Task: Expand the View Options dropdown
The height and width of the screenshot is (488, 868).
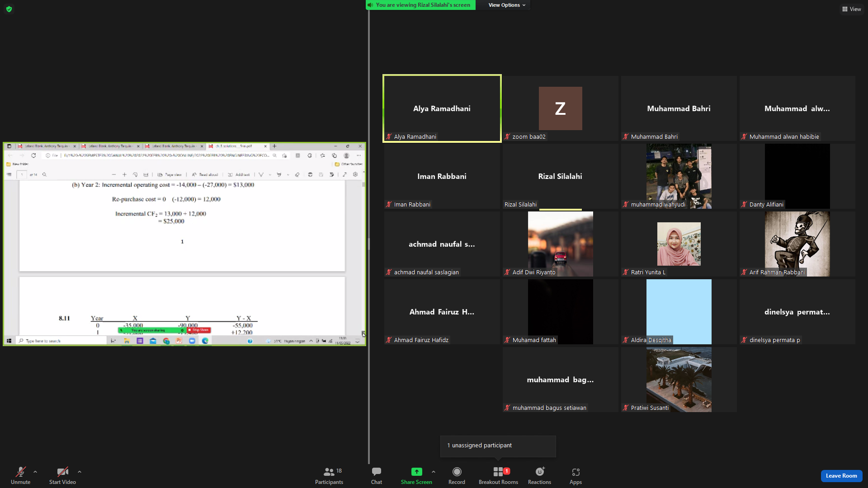Action: [x=507, y=5]
